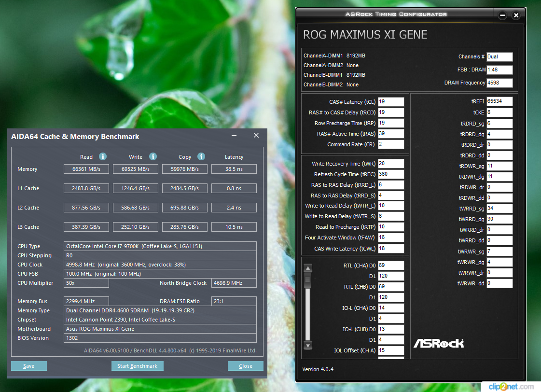This screenshot has width=541, height=392.
Task: Select the FSB : DRAM ratio field
Action: coord(499,70)
